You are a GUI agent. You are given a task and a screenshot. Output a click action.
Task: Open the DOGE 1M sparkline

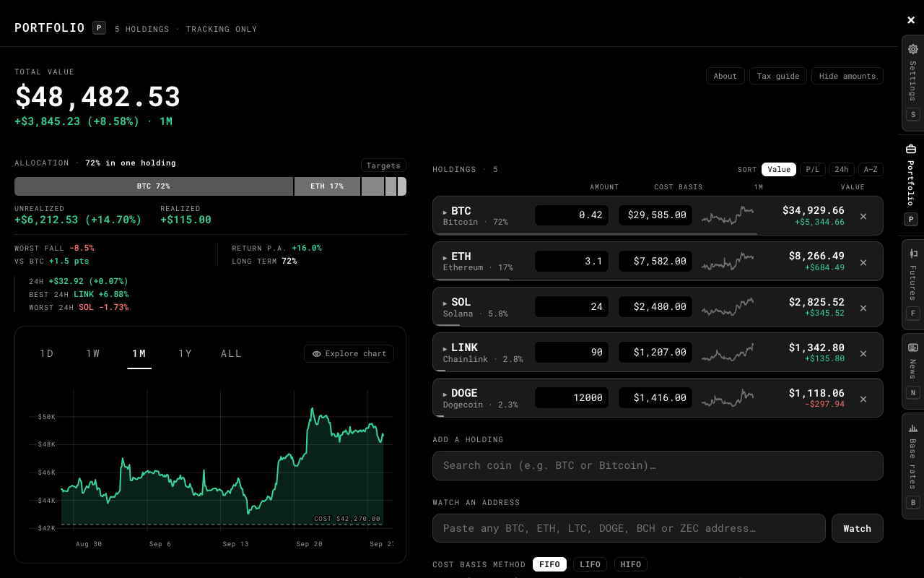tap(728, 398)
